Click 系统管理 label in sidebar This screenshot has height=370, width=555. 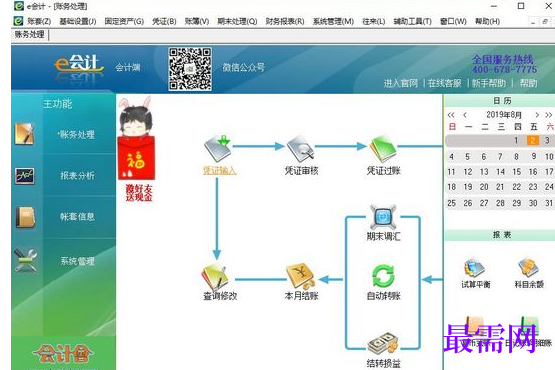pos(77,261)
